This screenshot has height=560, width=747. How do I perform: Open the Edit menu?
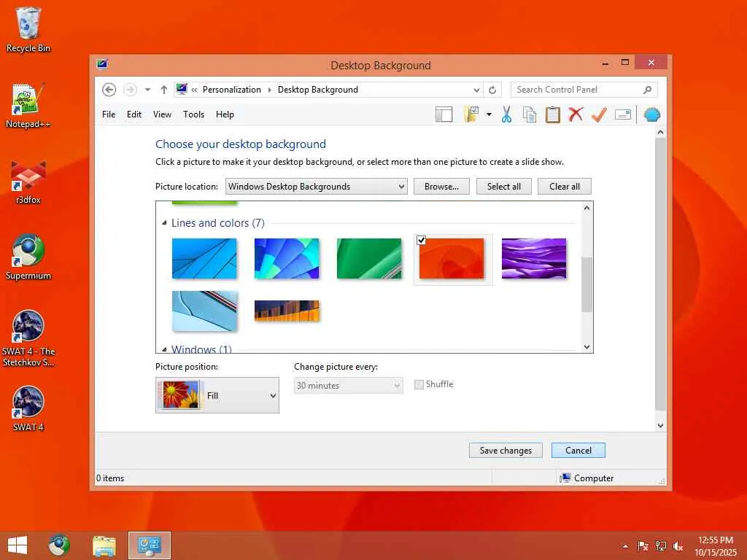pos(134,114)
